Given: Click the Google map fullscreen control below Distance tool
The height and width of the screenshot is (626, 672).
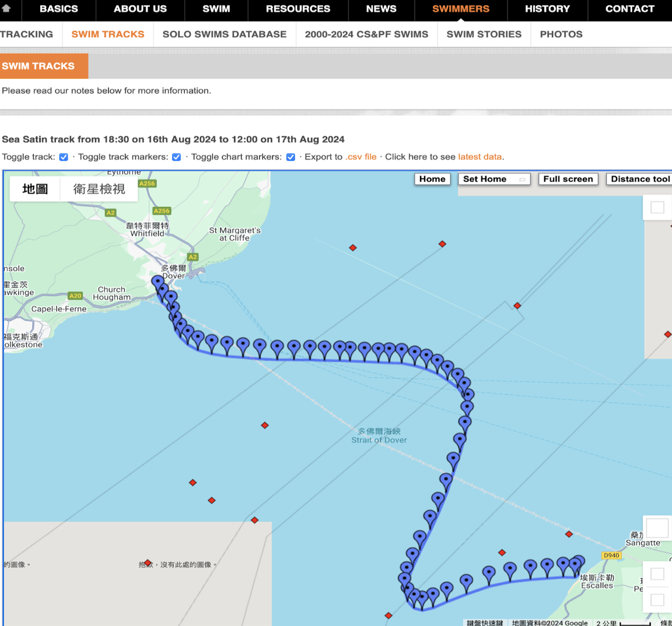Looking at the screenshot, I should click(x=657, y=208).
